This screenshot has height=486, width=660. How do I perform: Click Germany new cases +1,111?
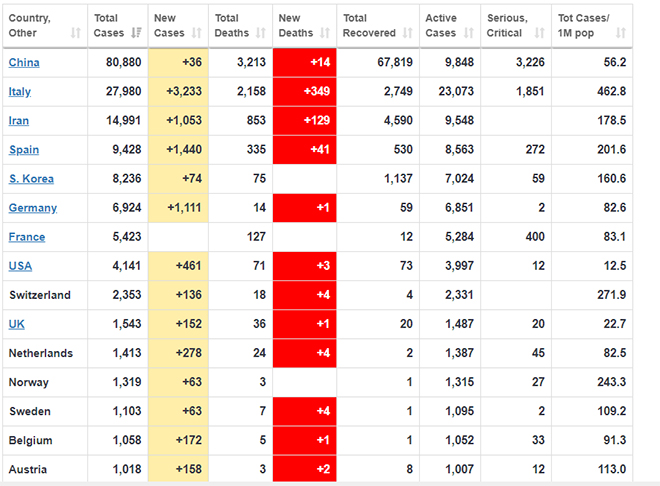click(184, 207)
